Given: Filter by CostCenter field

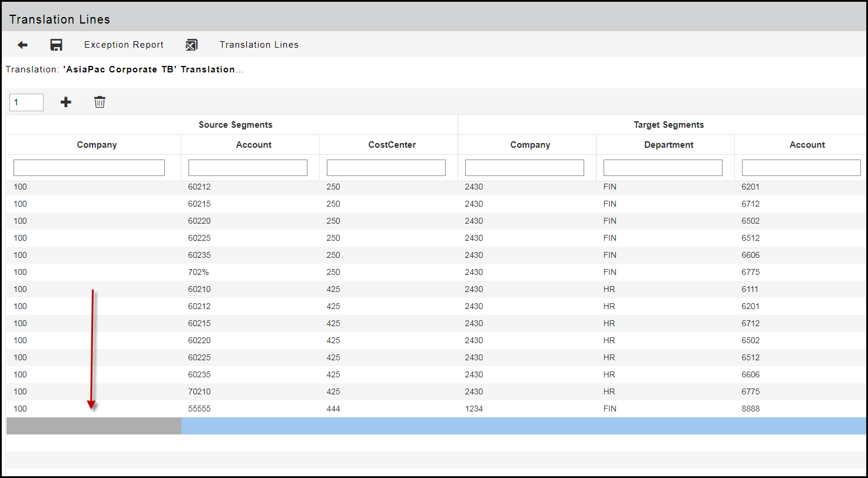Looking at the screenshot, I should pos(386,168).
